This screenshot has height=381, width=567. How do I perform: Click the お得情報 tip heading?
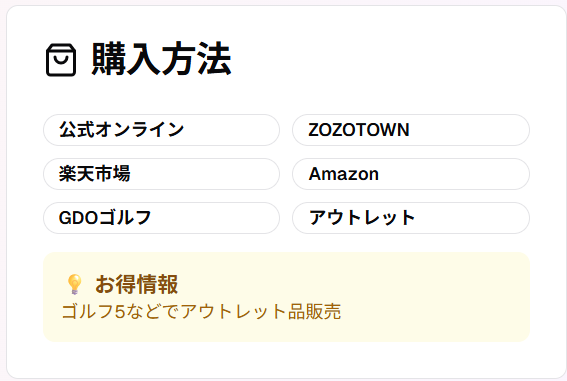coord(137,284)
